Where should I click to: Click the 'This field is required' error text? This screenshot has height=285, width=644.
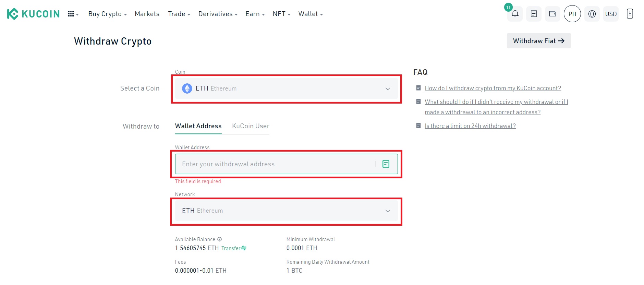[x=198, y=181]
